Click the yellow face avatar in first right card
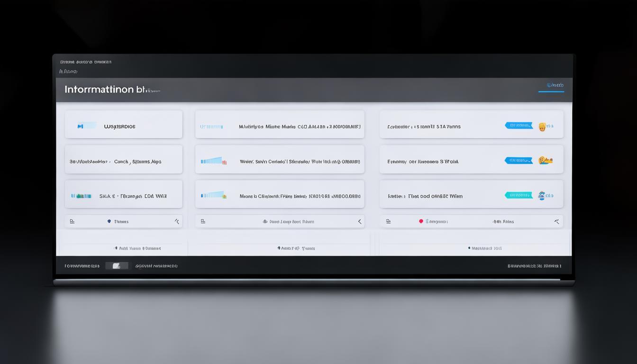Viewport: 637px width, 364px height. pyautogui.click(x=542, y=126)
